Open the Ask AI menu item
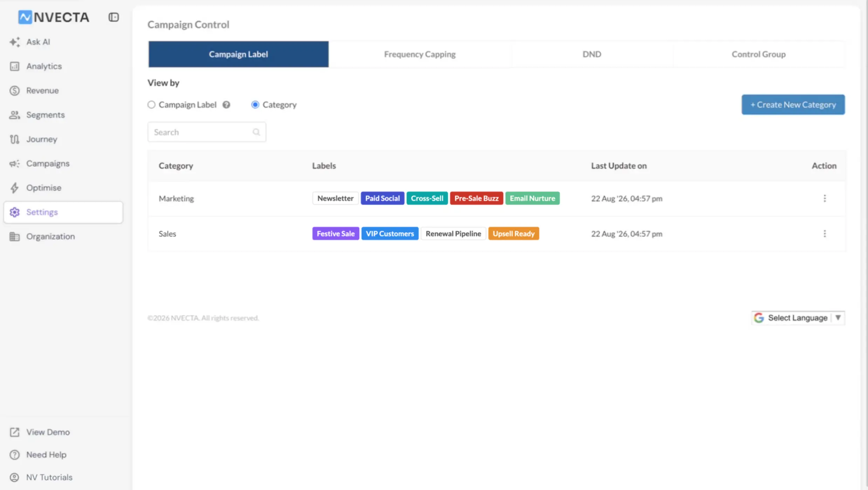Viewport: 868px width, 490px height. (x=63, y=42)
